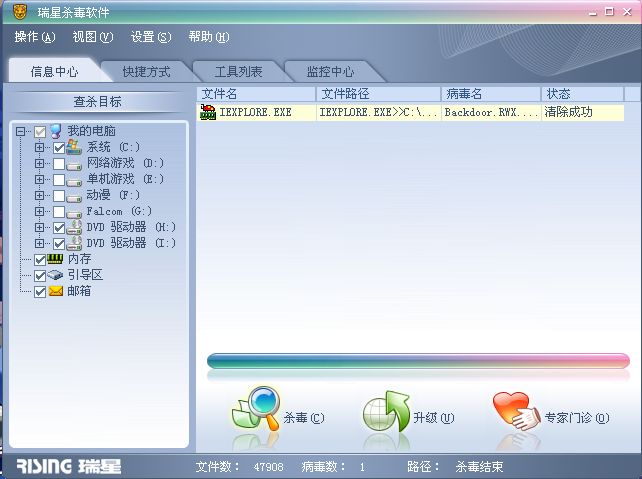Switch to the 监控中心 tab
The image size is (642, 479).
tap(330, 72)
